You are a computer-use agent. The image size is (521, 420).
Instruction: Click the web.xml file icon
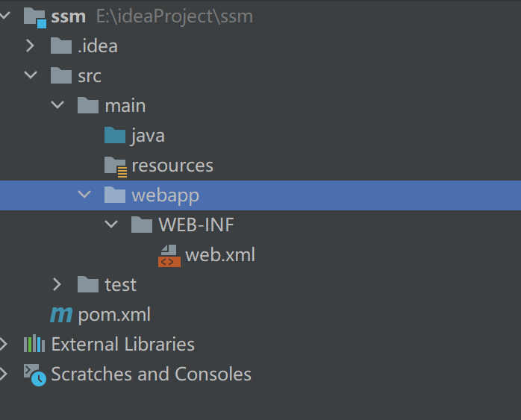169,255
